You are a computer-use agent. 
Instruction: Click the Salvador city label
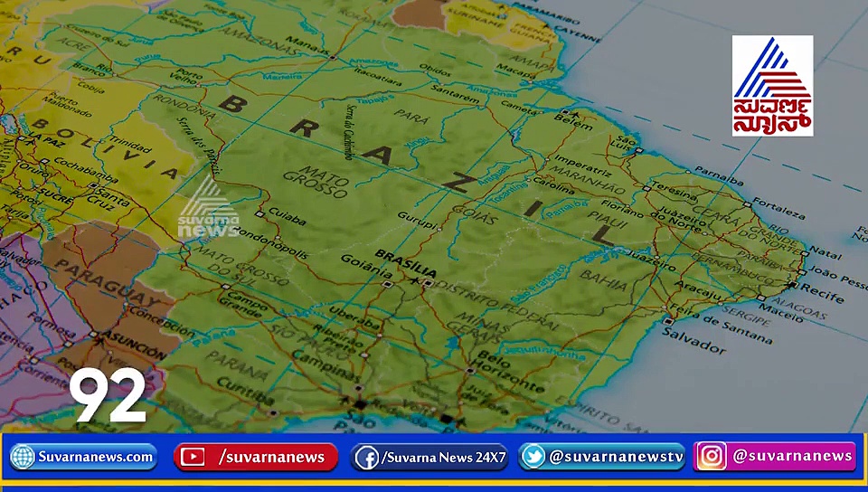click(x=693, y=340)
